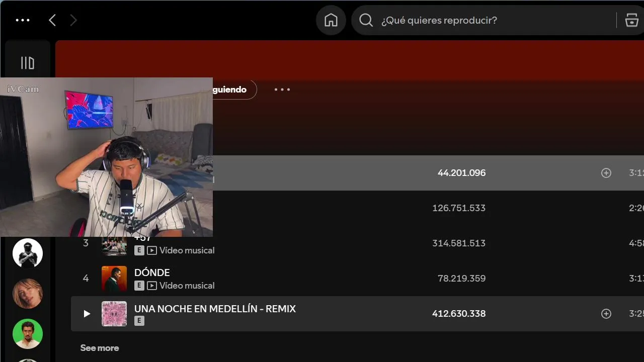Click the iVCam webcam overlay
This screenshot has width=644, height=362.
(106, 157)
